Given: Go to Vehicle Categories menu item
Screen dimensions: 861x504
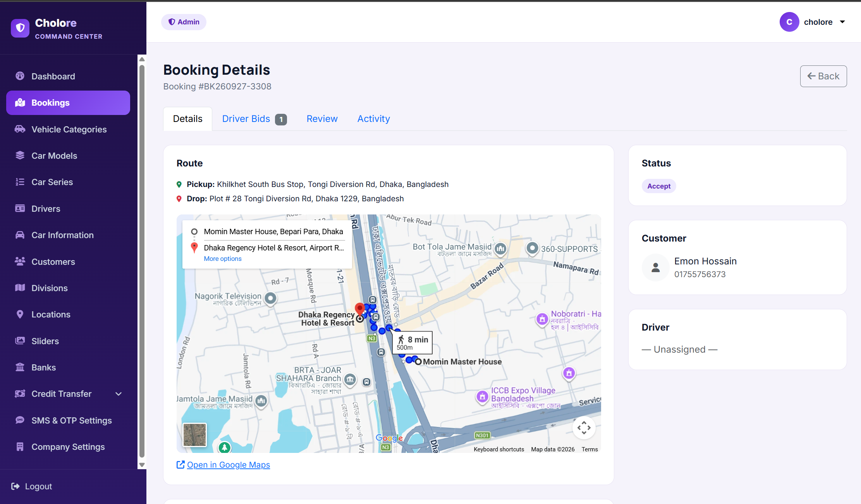Looking at the screenshot, I should click(x=68, y=129).
